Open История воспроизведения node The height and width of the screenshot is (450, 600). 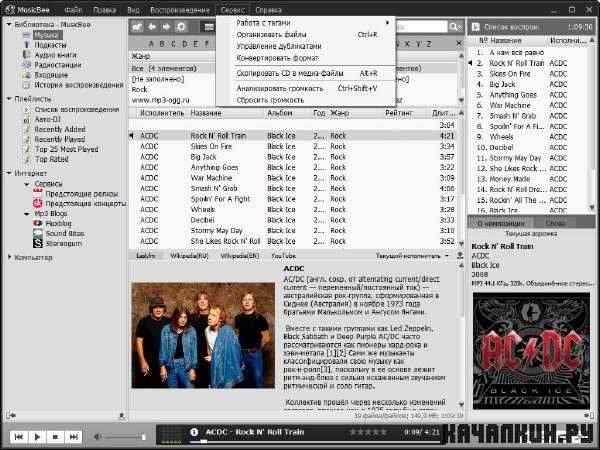(x=79, y=85)
